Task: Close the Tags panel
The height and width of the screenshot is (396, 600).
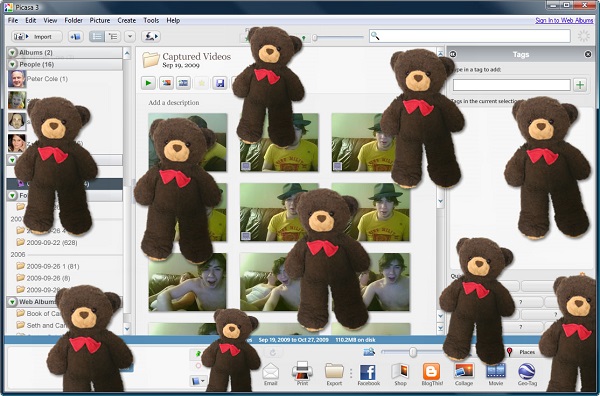Action: 588,54
